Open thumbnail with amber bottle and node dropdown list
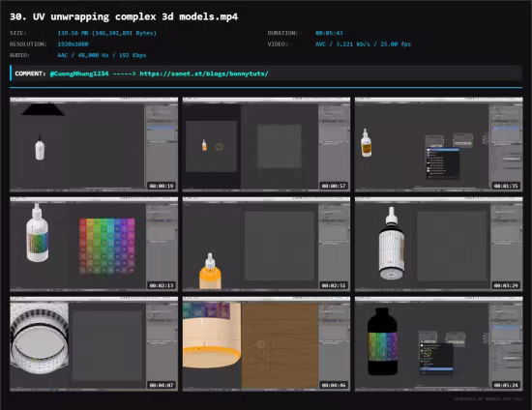 [439, 144]
